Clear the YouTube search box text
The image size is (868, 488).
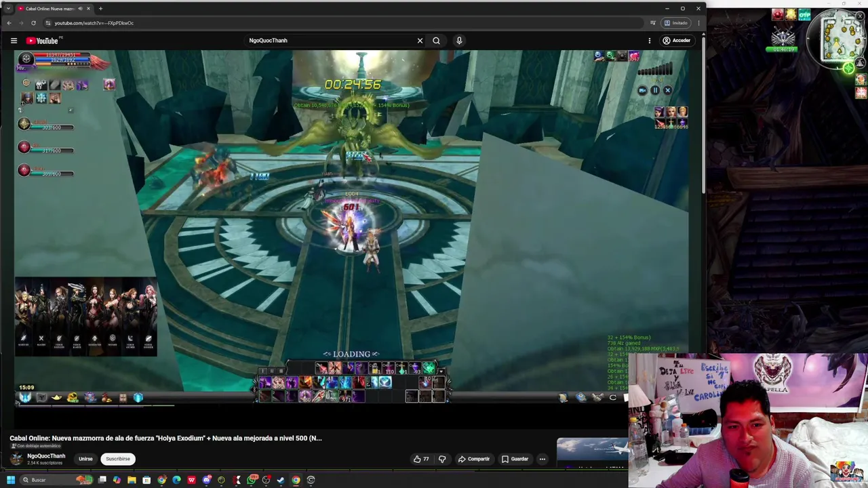pyautogui.click(x=420, y=41)
